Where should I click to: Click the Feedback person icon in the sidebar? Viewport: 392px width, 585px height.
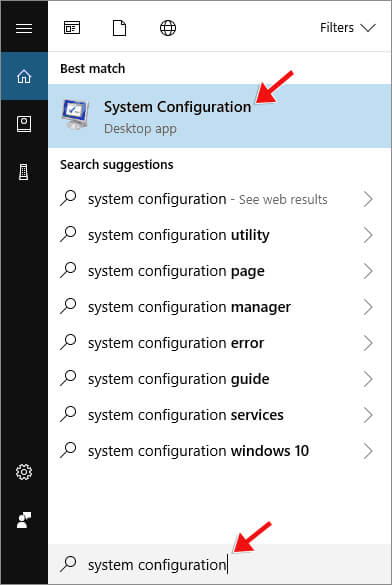24,520
